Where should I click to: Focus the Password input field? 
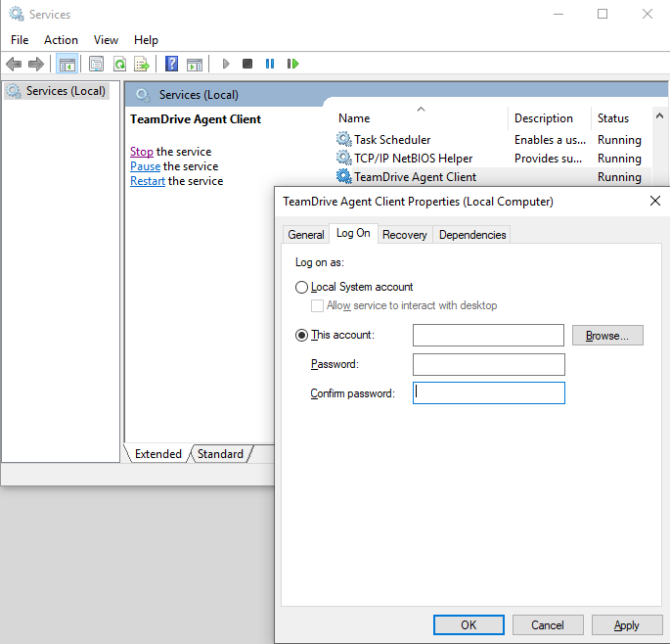click(x=488, y=364)
